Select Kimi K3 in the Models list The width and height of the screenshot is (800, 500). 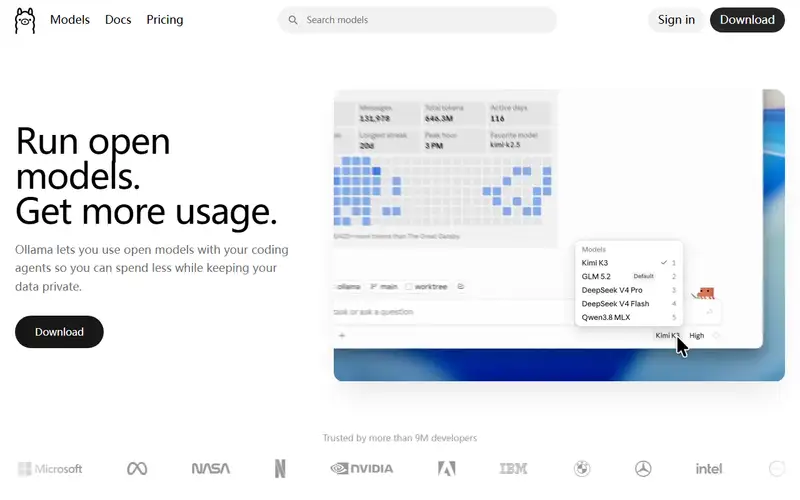(x=628, y=263)
